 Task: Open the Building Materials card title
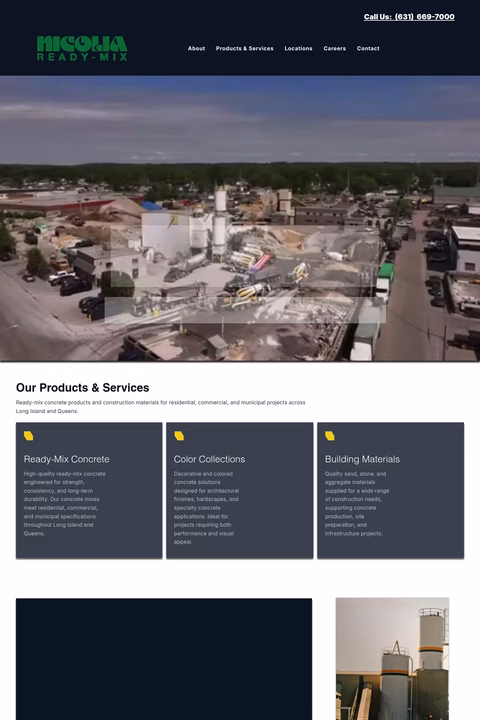point(362,459)
